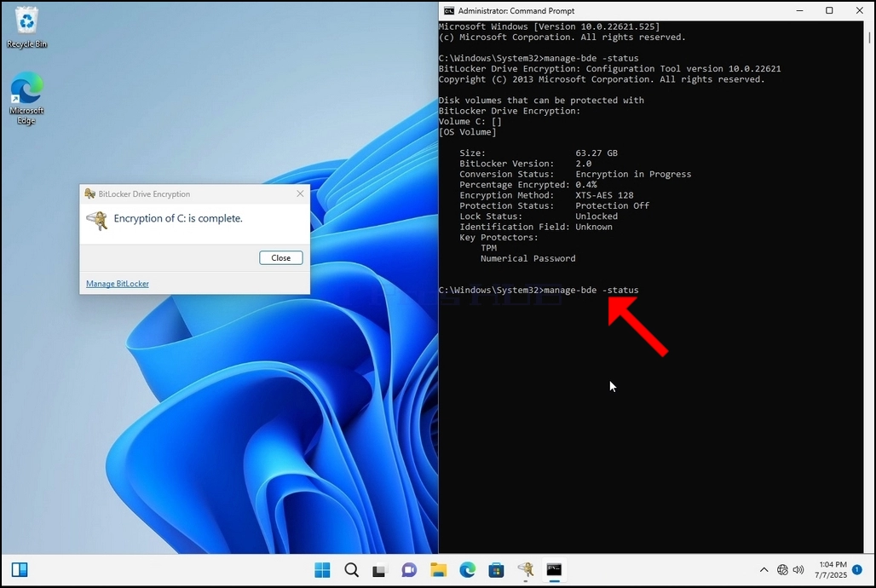The height and width of the screenshot is (588, 876).
Task: Click the keys icon beside encryption complete message
Action: click(x=97, y=220)
